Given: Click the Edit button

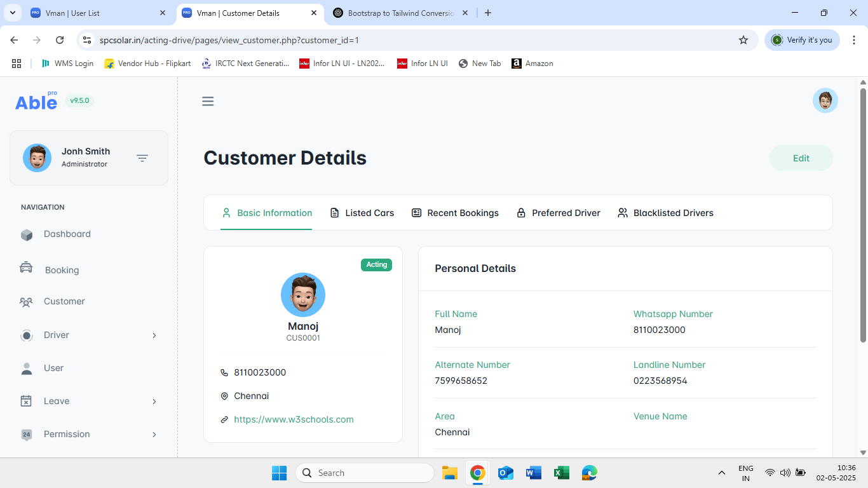Looking at the screenshot, I should click(801, 158).
